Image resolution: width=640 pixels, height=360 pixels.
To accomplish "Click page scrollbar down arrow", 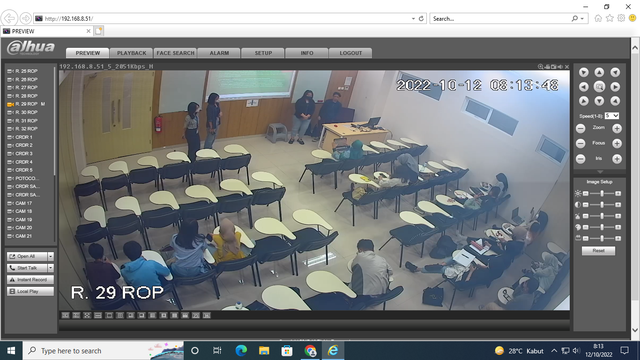I will 635,330.
